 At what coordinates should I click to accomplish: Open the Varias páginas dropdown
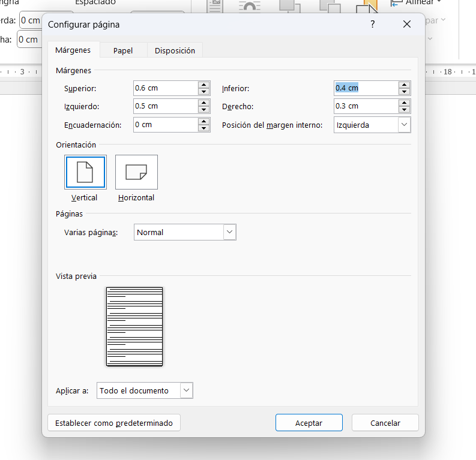[185, 232]
